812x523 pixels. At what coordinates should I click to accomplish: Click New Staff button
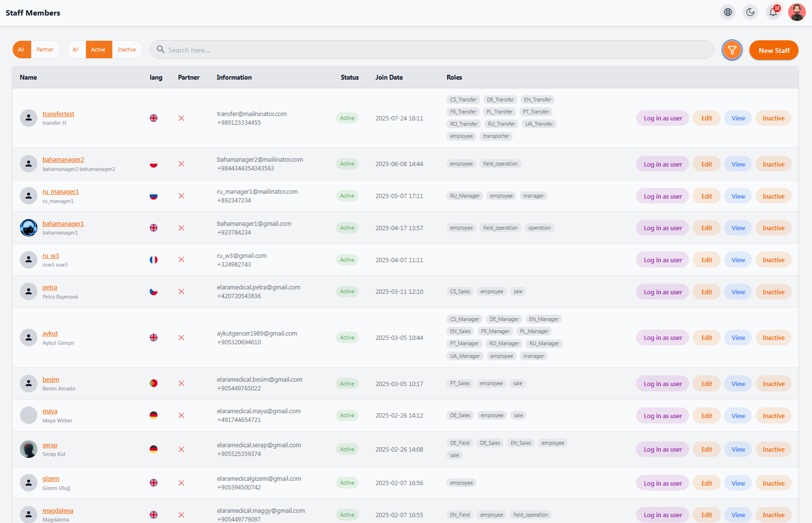(x=774, y=51)
